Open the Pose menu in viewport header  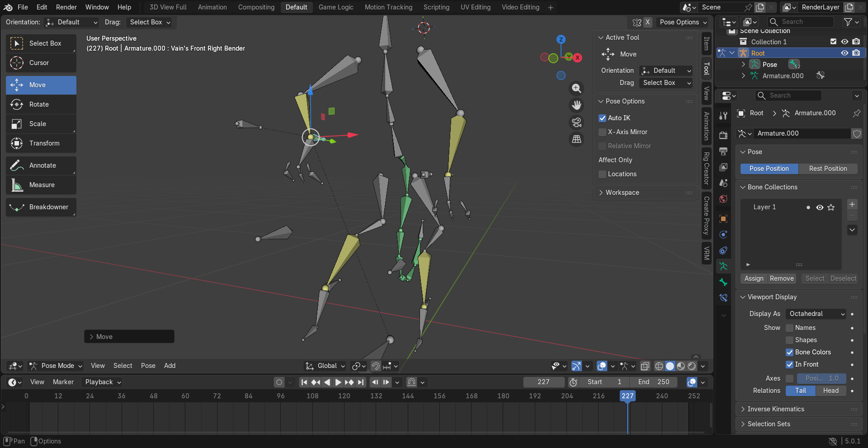tap(148, 366)
